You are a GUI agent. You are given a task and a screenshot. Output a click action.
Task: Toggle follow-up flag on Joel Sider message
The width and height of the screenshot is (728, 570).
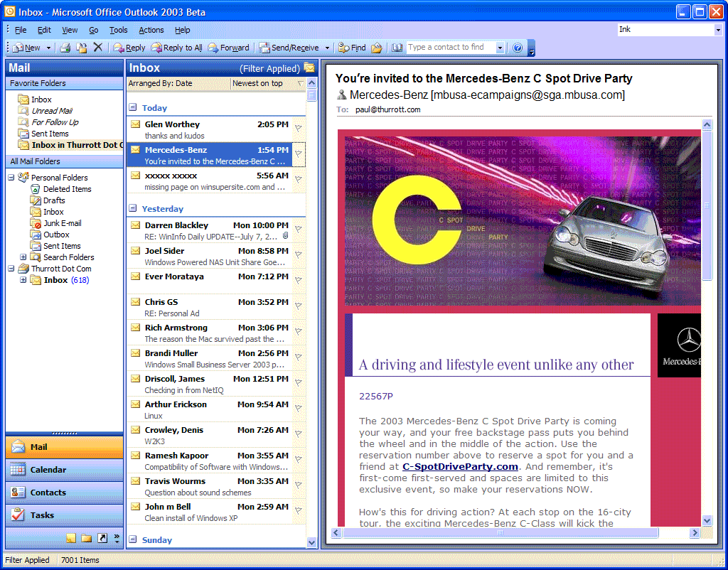point(299,254)
